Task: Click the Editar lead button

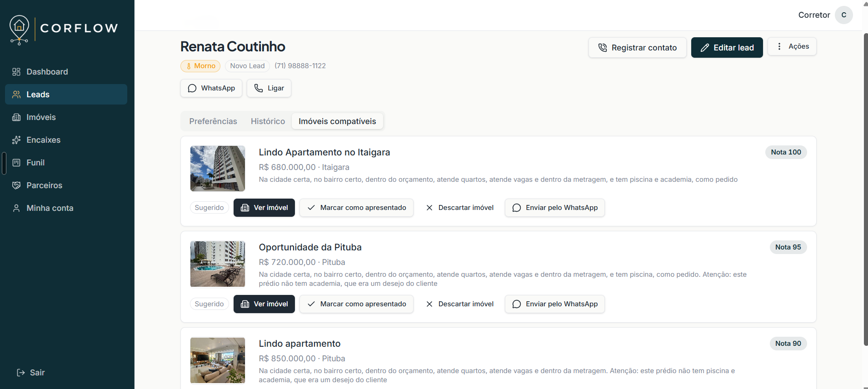Action: coord(727,48)
